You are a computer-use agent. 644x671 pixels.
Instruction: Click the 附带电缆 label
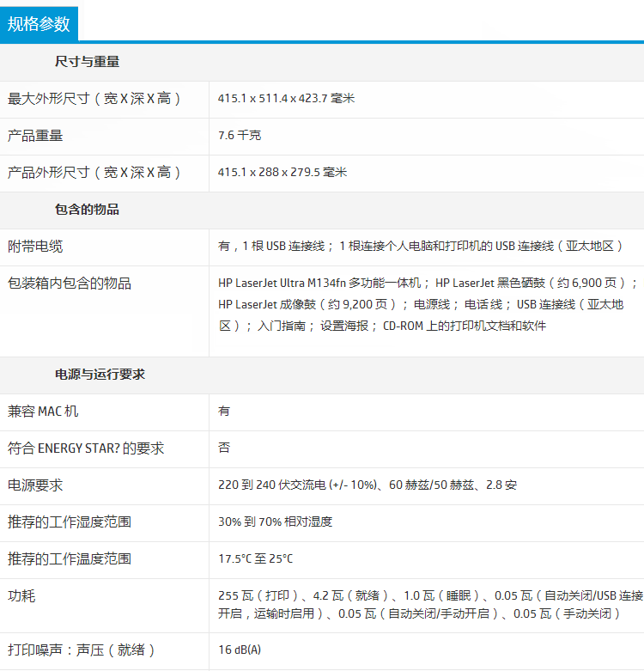(x=35, y=247)
